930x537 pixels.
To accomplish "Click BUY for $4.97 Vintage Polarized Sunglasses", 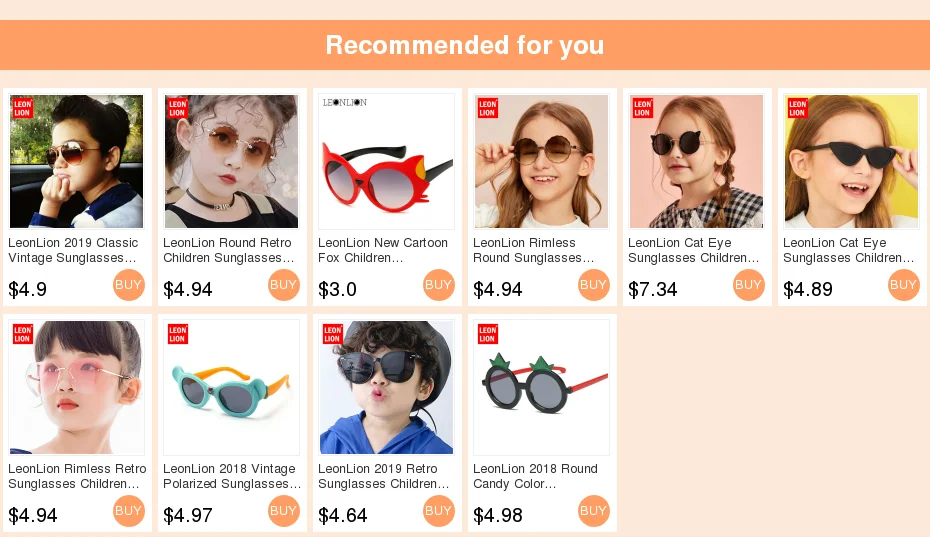I will pos(284,511).
